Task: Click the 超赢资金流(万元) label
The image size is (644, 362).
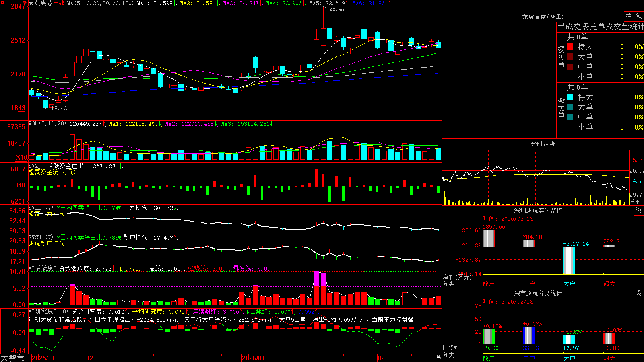Action: [52, 172]
